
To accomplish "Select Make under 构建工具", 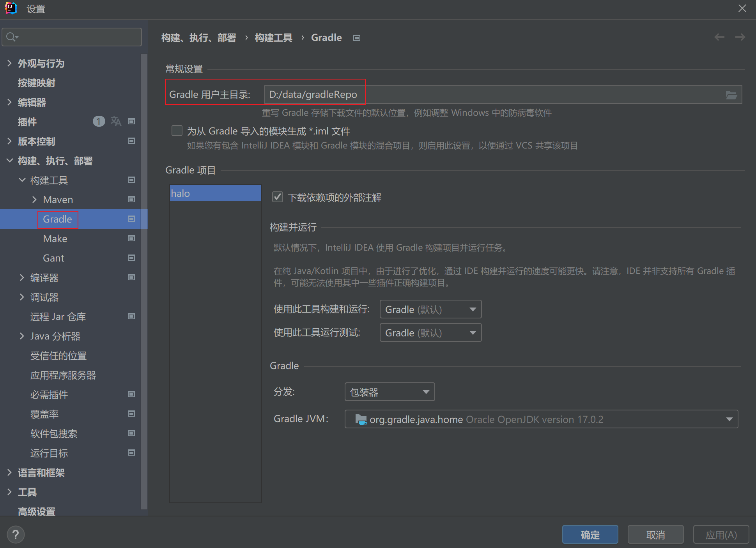I will click(x=55, y=239).
